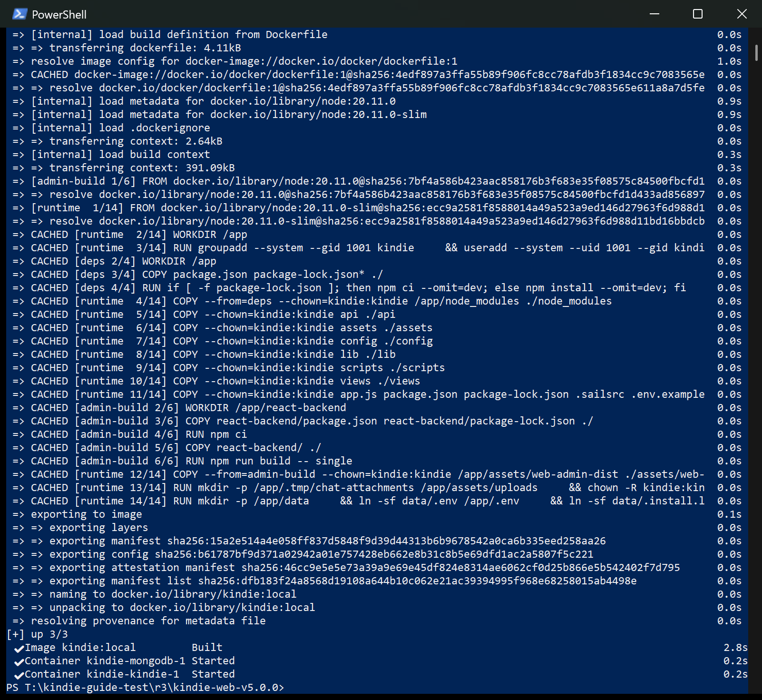Click 'exporting to image' output line

(x=86, y=514)
